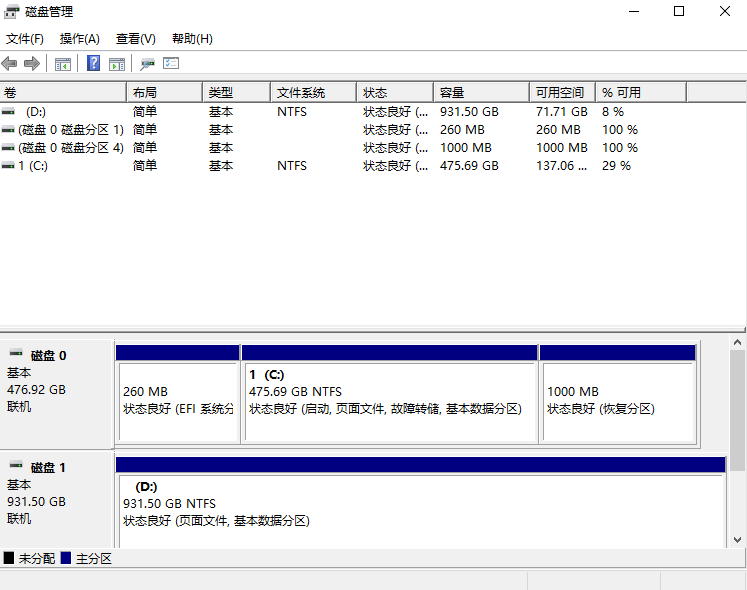The height and width of the screenshot is (590, 747).
Task: Open the 查看(V) menu
Action: pos(136,39)
